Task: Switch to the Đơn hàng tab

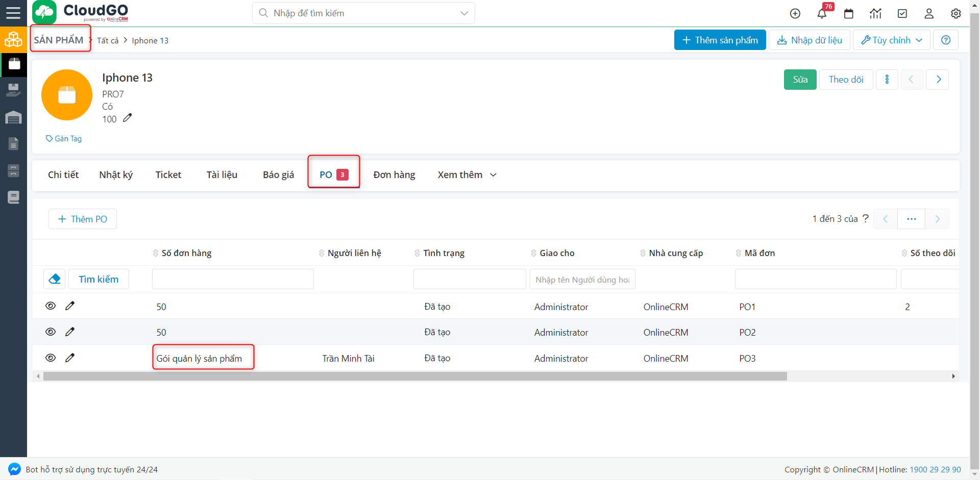Action: point(394,175)
